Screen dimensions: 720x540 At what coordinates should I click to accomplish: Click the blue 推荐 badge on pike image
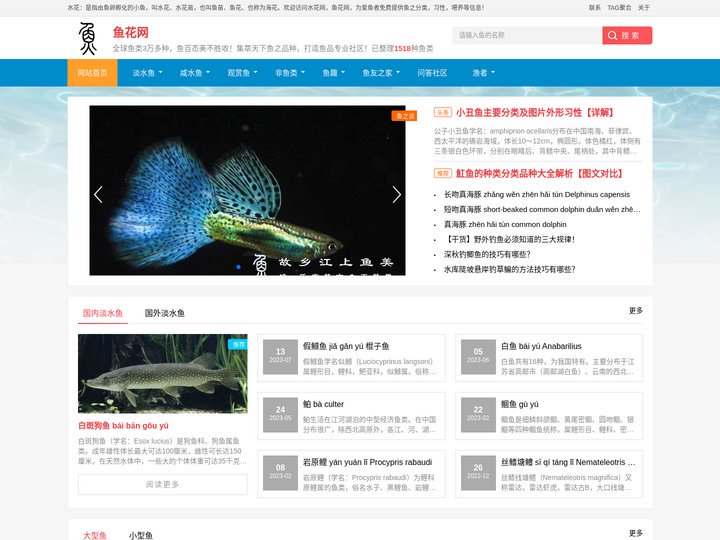point(238,344)
